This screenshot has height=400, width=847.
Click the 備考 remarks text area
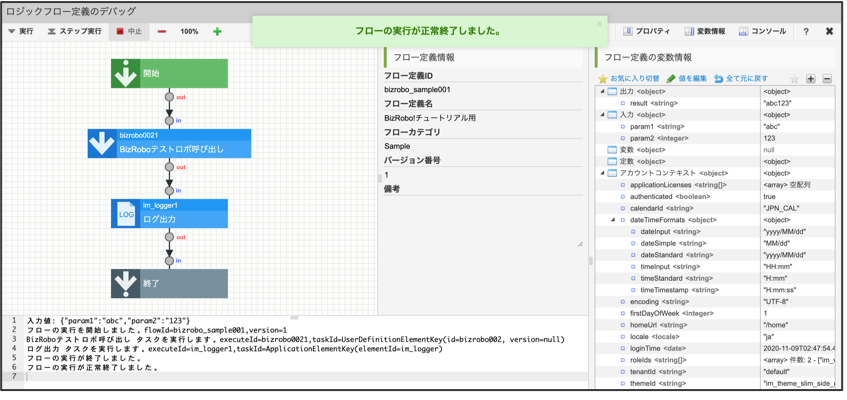pos(483,222)
